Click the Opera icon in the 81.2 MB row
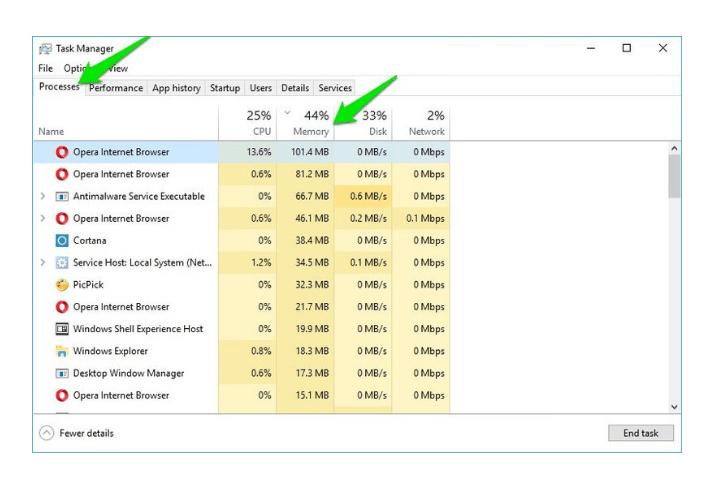The width and height of the screenshot is (717, 490). pyautogui.click(x=62, y=174)
